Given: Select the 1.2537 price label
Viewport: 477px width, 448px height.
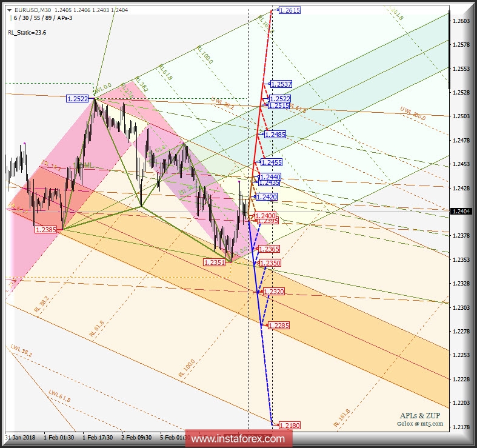Looking at the screenshot, I should pyautogui.click(x=281, y=84).
